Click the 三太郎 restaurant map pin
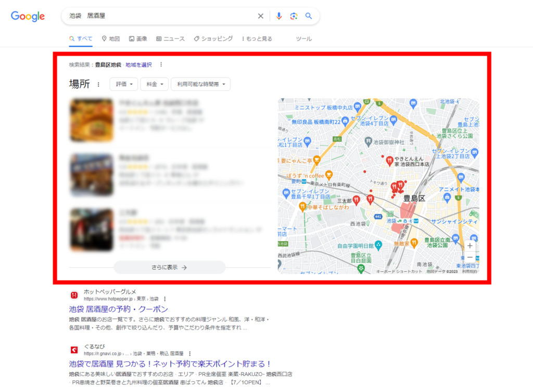 356,200
